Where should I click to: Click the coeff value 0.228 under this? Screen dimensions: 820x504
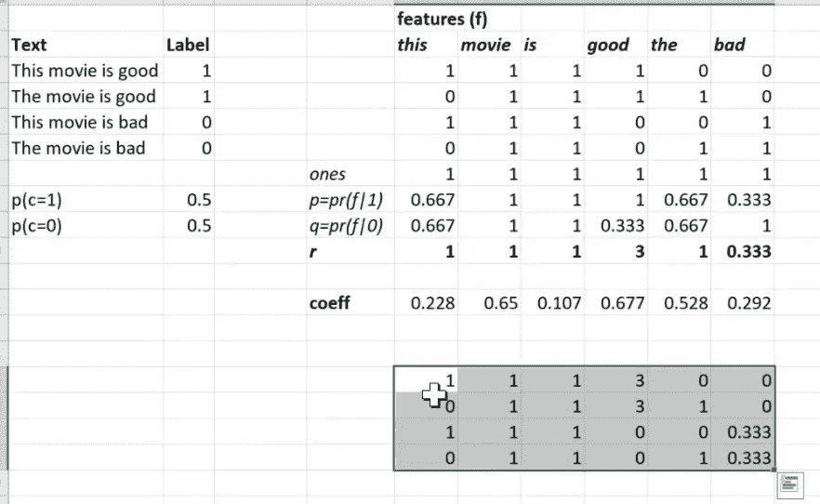pyautogui.click(x=432, y=303)
